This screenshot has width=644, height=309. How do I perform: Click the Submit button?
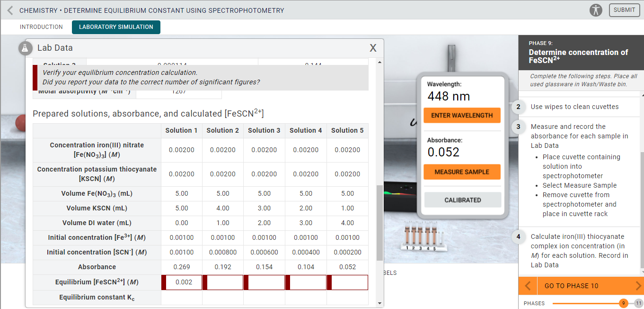pyautogui.click(x=624, y=10)
